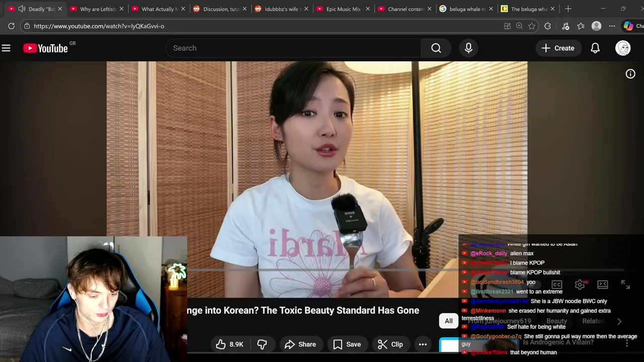Close the Why are Leftists tab
The height and width of the screenshot is (362, 644).
[x=121, y=9]
